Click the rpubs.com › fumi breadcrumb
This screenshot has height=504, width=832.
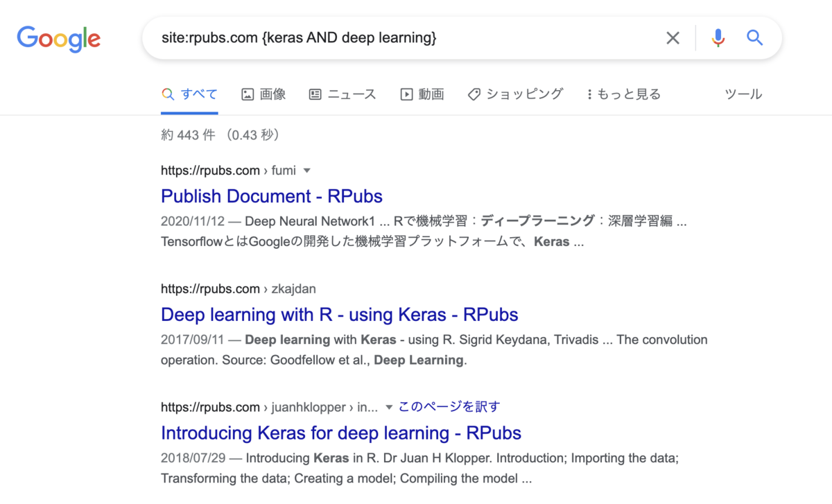228,171
